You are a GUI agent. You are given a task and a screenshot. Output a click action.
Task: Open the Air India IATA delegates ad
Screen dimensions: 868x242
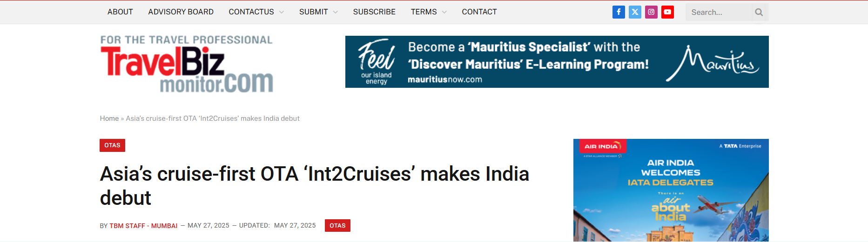click(x=671, y=190)
